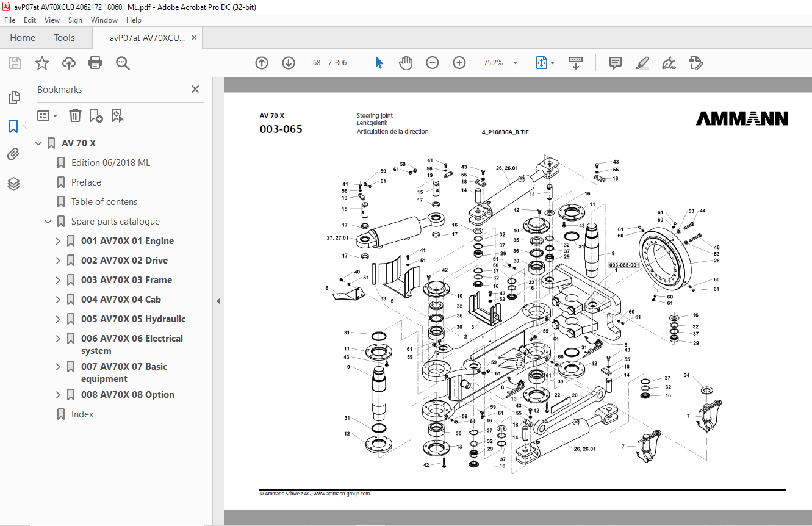This screenshot has width=812, height=526.
Task: Open the View menu
Action: [x=52, y=20]
